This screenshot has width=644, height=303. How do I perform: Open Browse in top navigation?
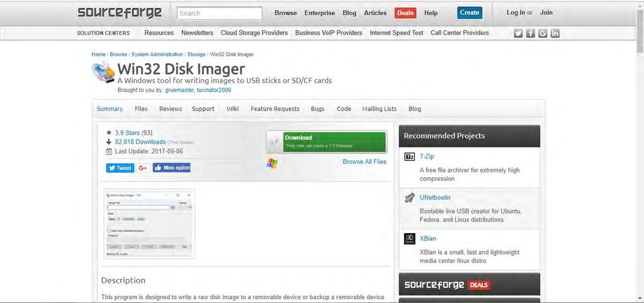285,13
